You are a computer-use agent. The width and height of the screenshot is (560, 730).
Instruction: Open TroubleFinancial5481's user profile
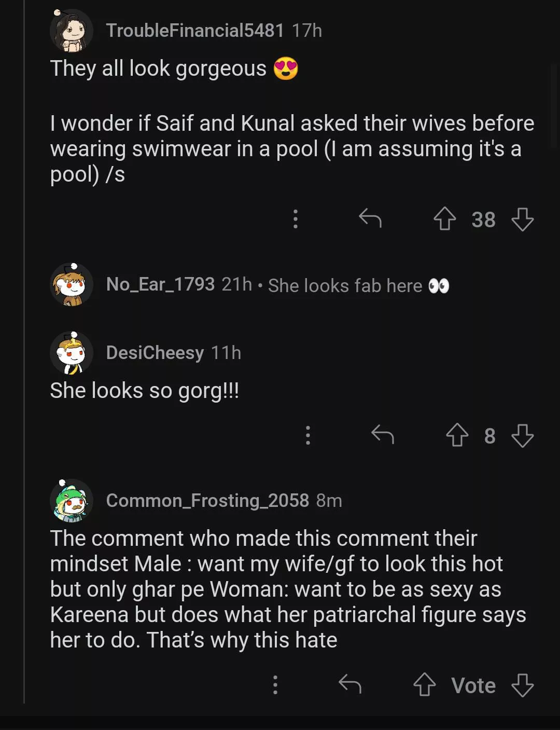pos(194,31)
